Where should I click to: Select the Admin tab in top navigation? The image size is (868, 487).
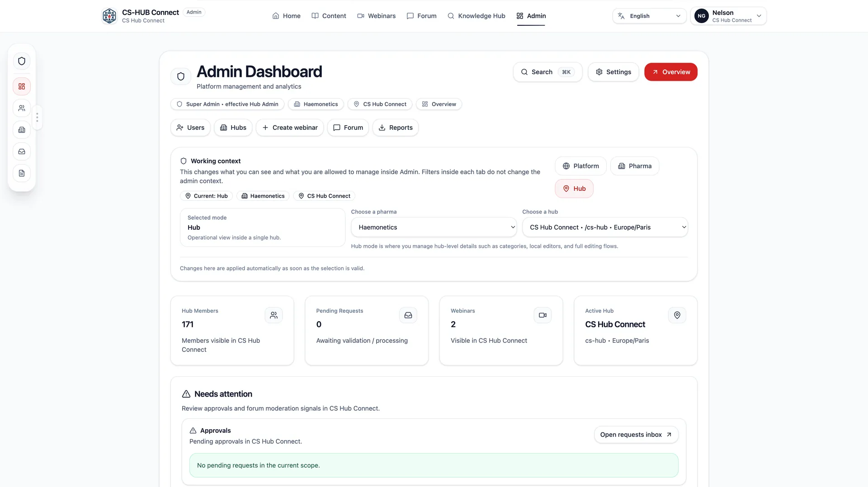[x=531, y=16]
